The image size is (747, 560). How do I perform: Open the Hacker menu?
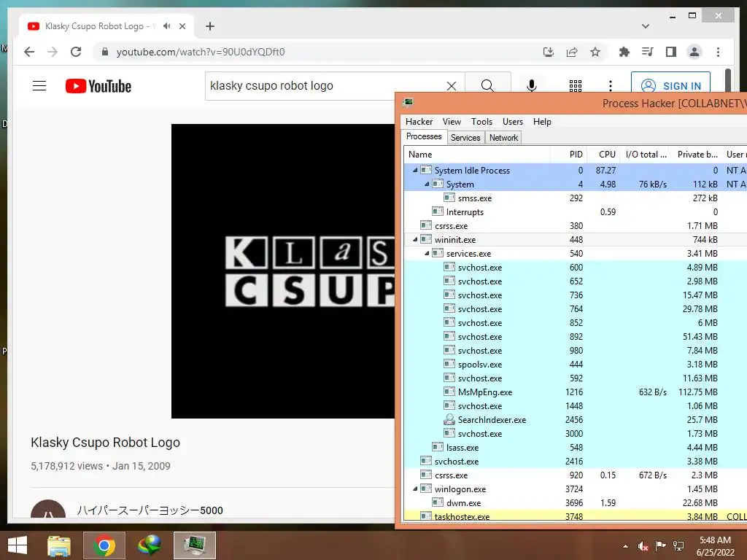point(419,122)
